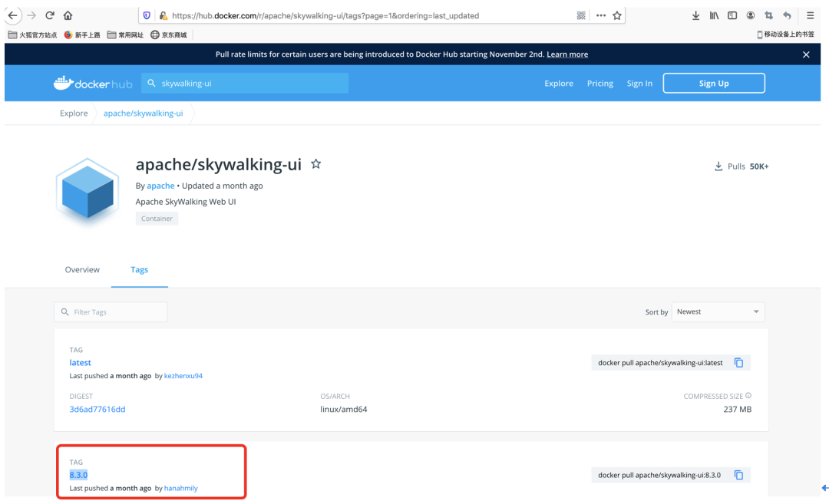
Task: Select the Tags tab
Action: pos(140,269)
